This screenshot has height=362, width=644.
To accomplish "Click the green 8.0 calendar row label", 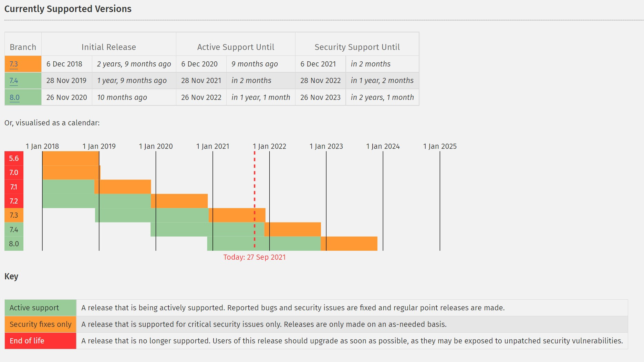I will pos(14,244).
